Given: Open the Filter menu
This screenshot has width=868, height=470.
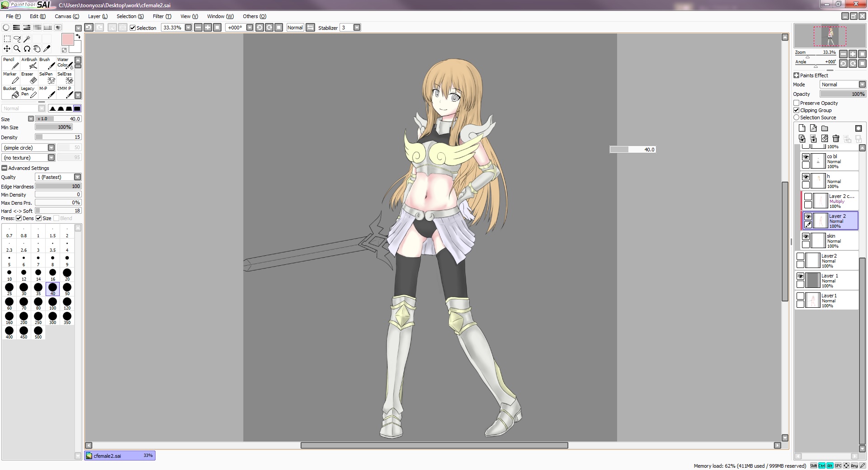Looking at the screenshot, I should click(162, 16).
